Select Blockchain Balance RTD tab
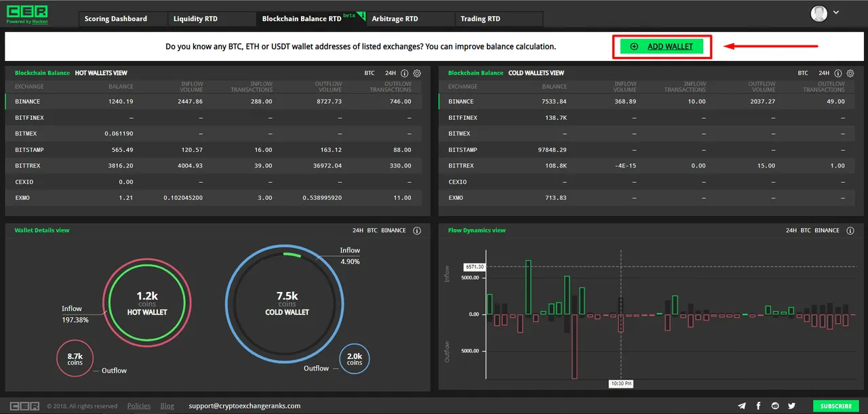868x414 pixels. pos(311,19)
